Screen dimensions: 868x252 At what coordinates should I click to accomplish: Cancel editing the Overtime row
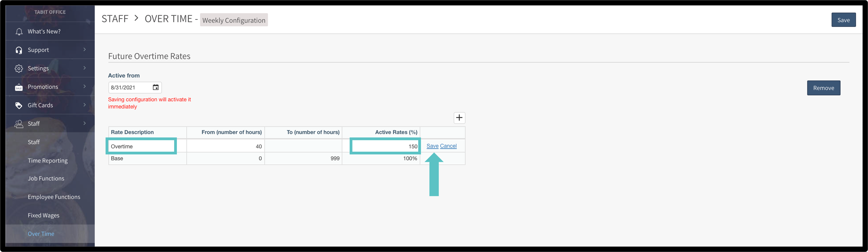(448, 146)
